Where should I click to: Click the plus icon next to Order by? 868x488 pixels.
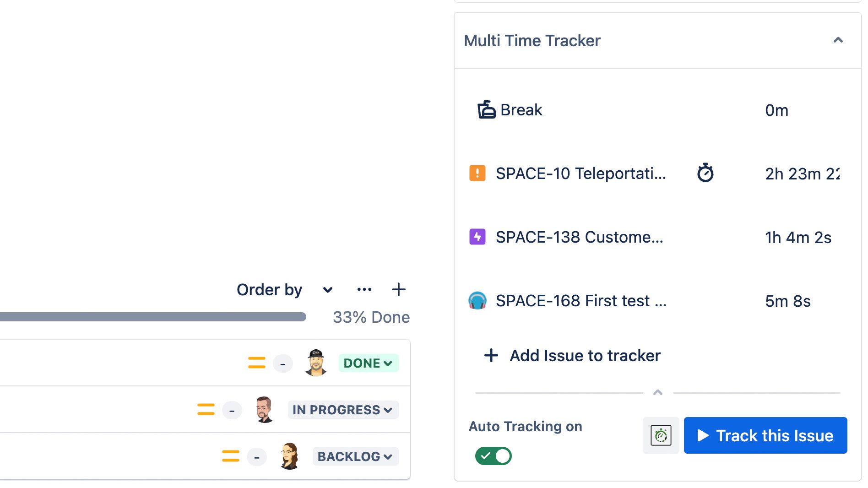pos(398,289)
